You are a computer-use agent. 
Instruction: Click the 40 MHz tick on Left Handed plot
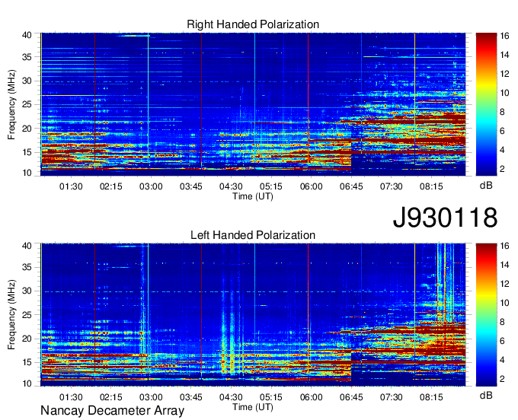click(27, 246)
